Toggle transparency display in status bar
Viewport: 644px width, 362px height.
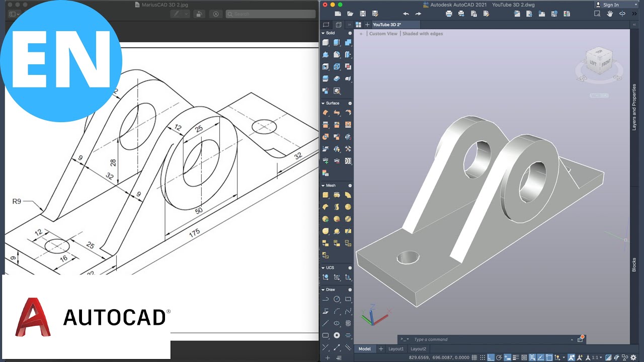[x=524, y=357]
